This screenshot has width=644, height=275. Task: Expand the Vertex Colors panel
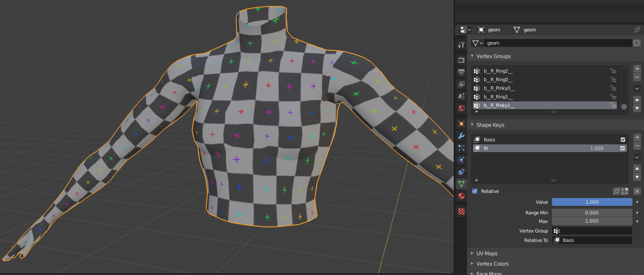point(492,264)
